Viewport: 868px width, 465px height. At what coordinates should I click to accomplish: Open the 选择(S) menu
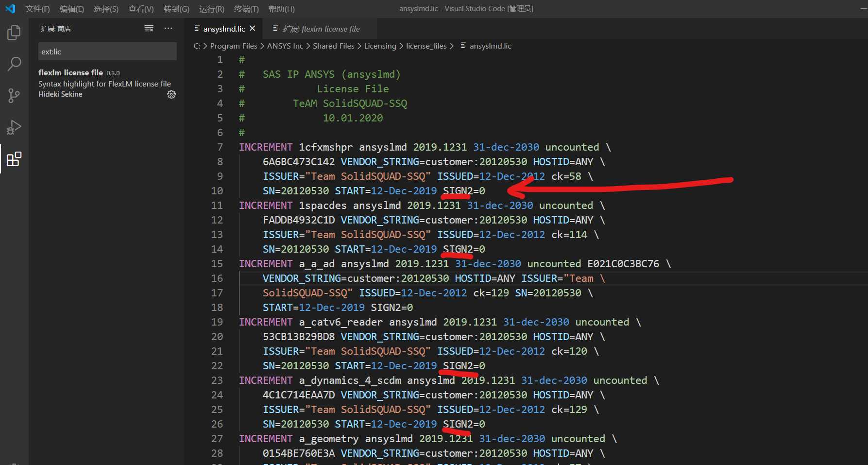coord(106,9)
